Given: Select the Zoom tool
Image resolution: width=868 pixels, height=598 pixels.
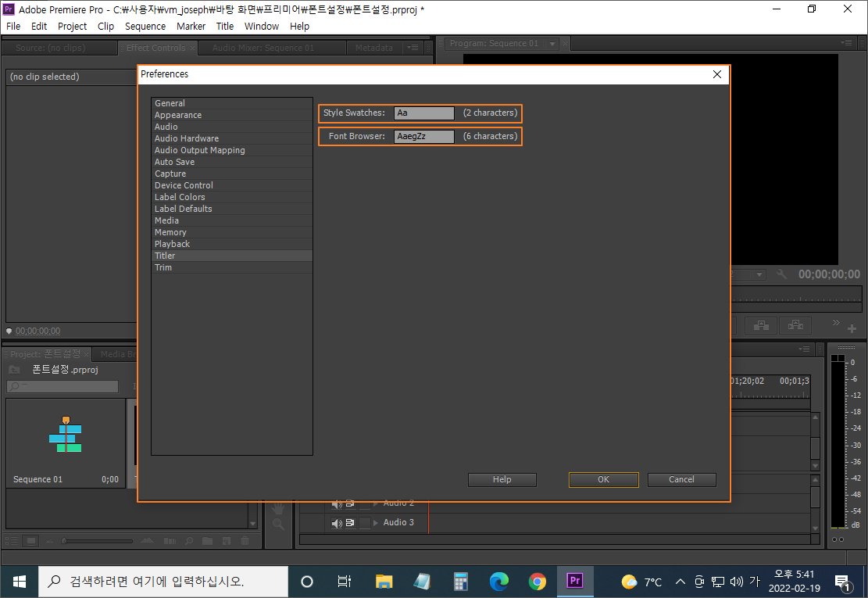Looking at the screenshot, I should point(278,524).
